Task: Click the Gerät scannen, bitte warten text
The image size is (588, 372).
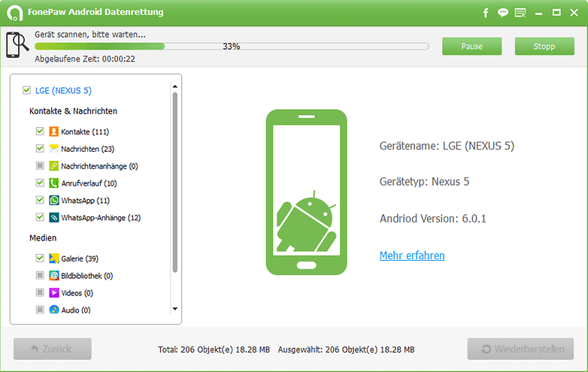Action: point(90,35)
